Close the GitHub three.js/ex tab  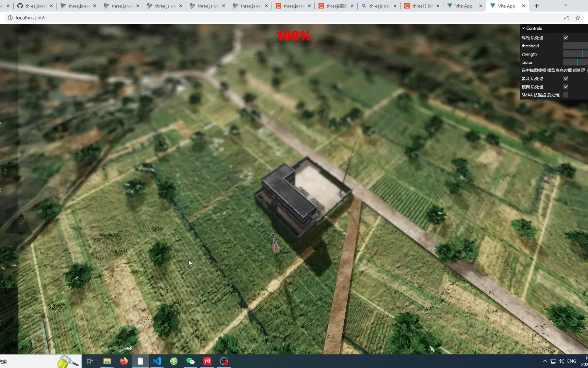(x=51, y=6)
